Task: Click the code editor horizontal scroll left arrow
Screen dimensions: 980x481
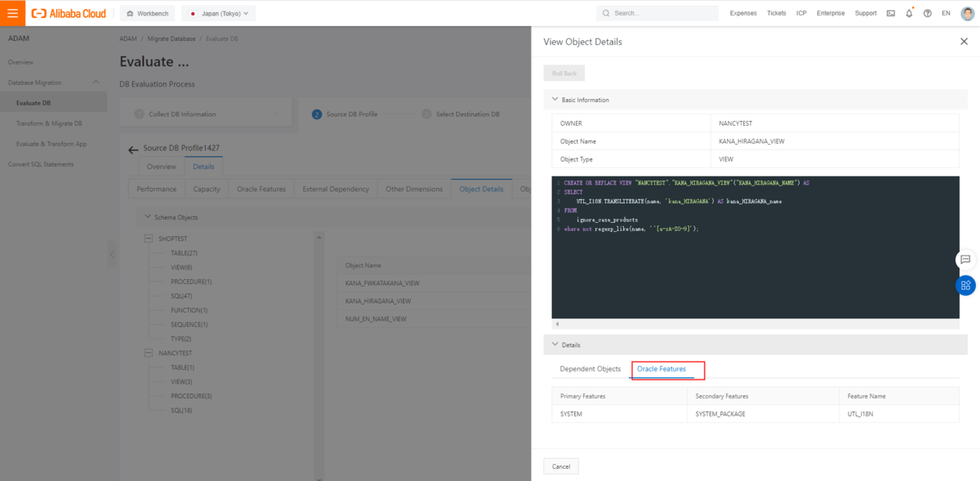Action: click(557, 324)
